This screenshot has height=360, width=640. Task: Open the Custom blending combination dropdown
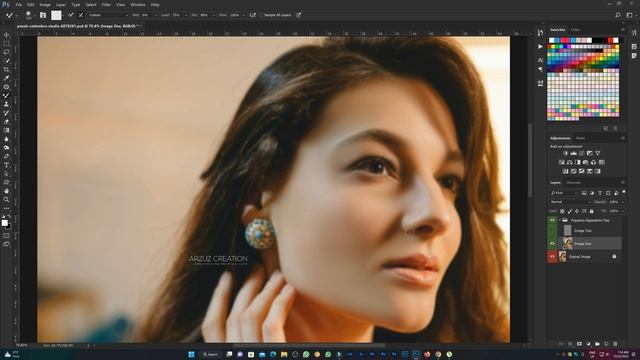click(x=108, y=15)
